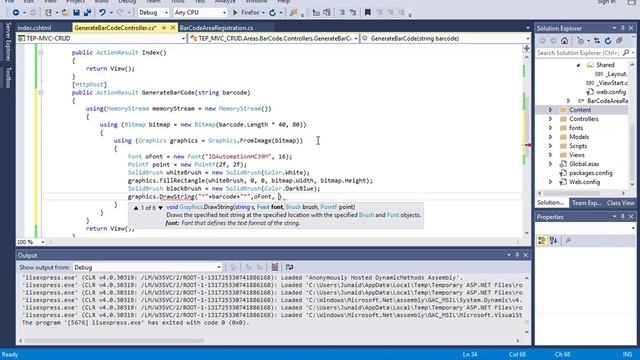
Task: Open the Firefox browser selection dropdown arrow
Action: click(x=263, y=13)
